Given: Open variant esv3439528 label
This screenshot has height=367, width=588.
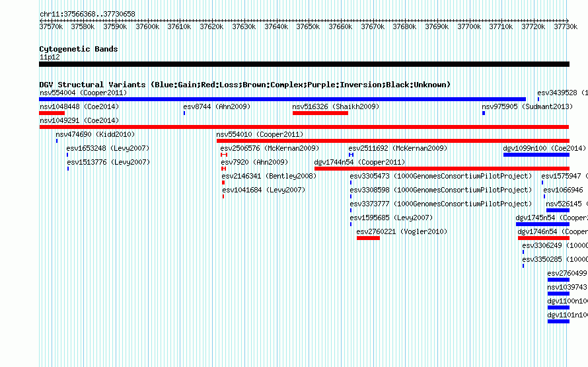Looking at the screenshot, I should click(x=562, y=93).
